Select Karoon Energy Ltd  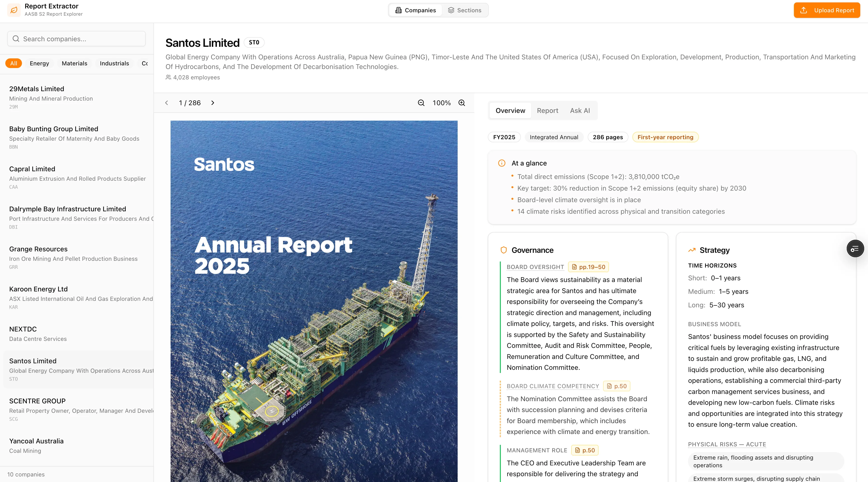[x=78, y=298]
